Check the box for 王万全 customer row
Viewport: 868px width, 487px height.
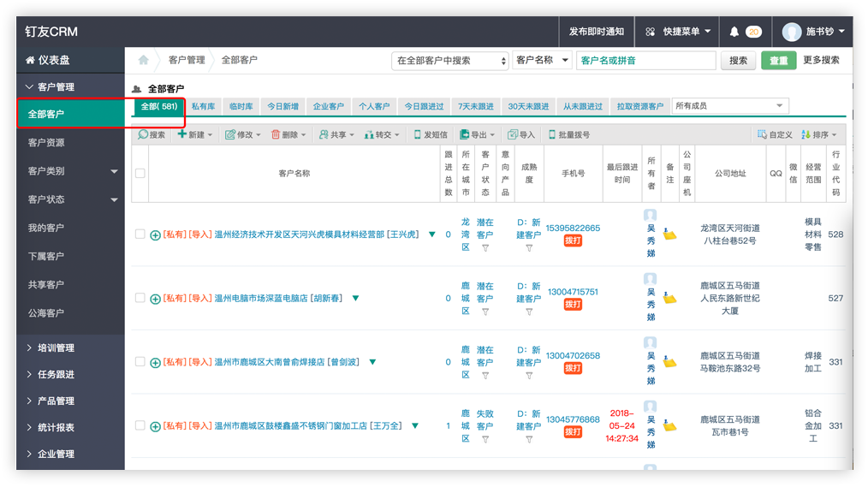pos(140,425)
